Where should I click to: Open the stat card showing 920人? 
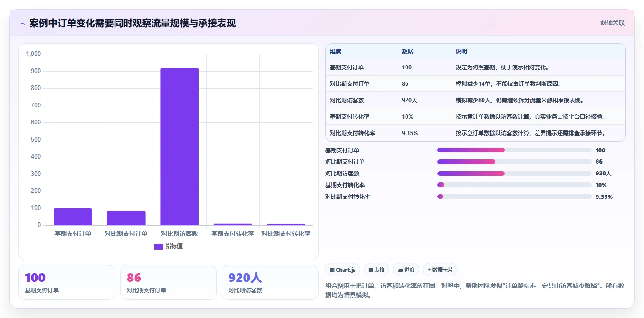coord(270,282)
